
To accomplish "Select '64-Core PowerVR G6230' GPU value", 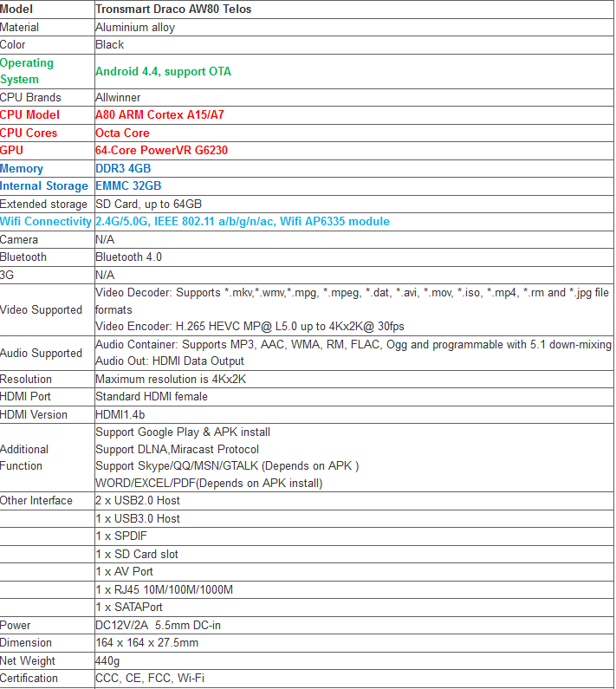I will point(161,151).
